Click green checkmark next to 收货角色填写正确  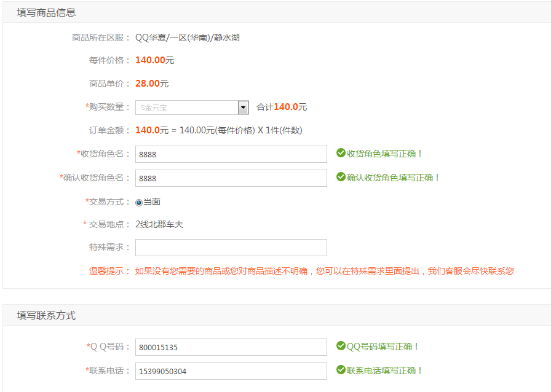tap(341, 153)
